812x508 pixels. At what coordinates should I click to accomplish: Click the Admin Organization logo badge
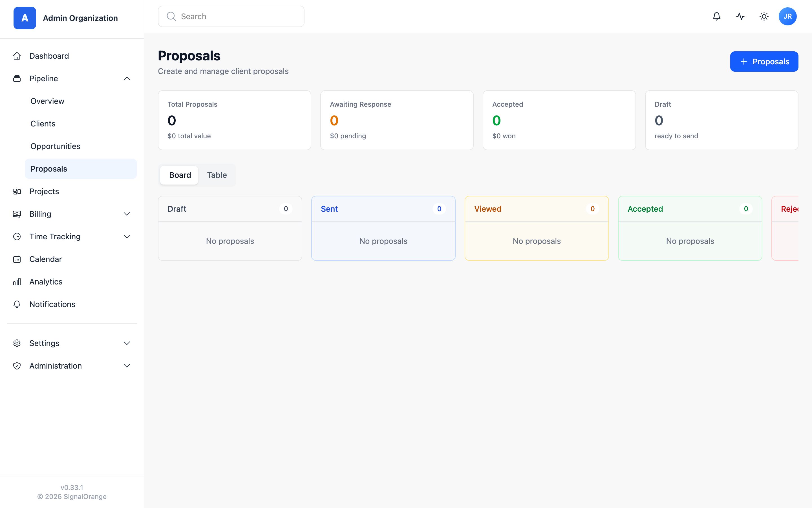tap(25, 18)
